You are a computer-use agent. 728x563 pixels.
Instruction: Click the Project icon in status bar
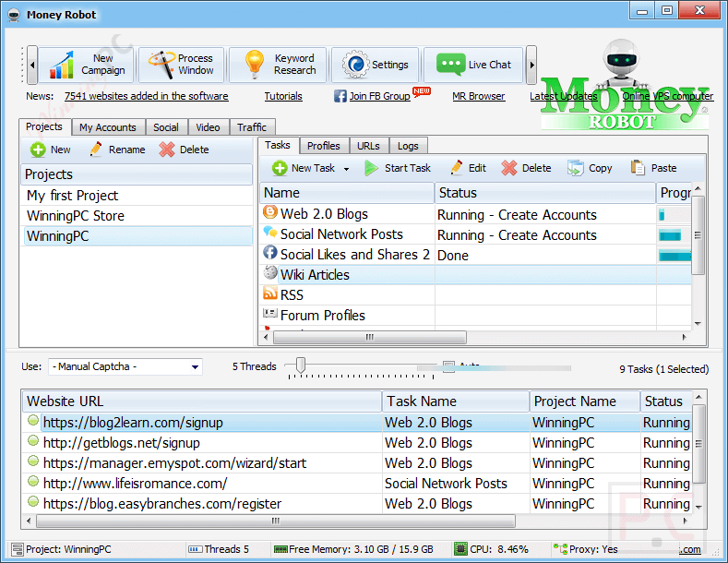(x=18, y=549)
